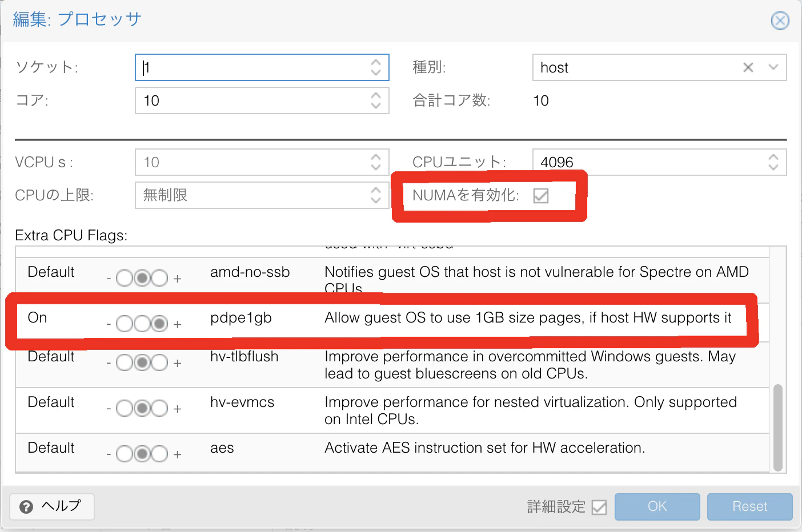Set pdpe1gb flag to default
The image size is (802, 532).
pyautogui.click(x=142, y=324)
